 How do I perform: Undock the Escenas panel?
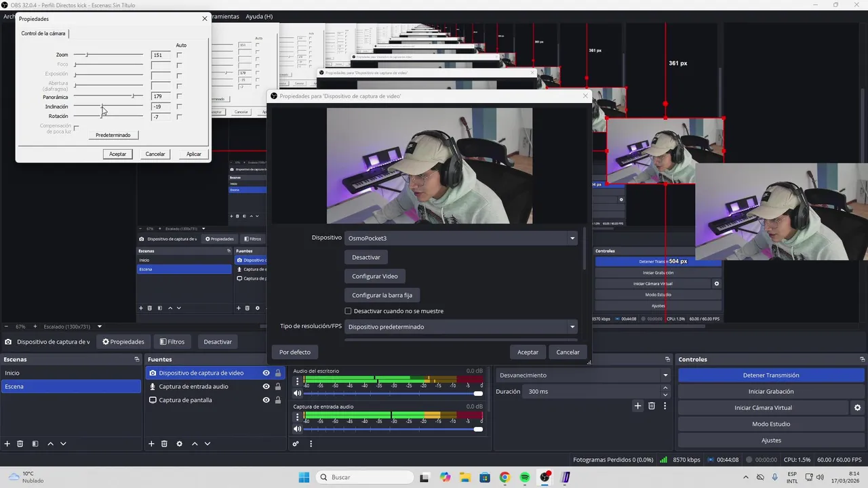tap(136, 359)
